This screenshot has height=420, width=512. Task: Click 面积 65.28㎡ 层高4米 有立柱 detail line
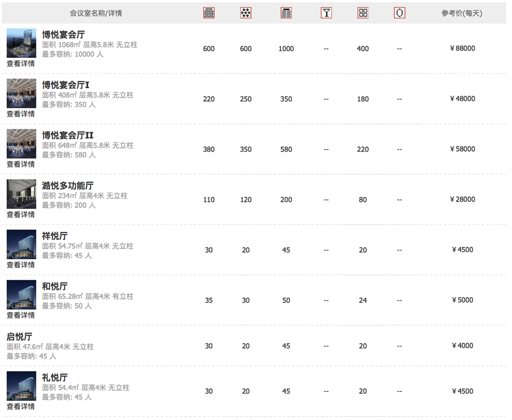tap(88, 296)
